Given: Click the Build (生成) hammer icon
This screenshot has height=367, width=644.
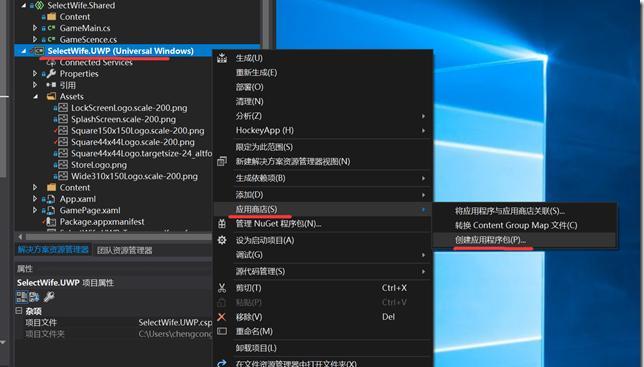Looking at the screenshot, I should pyautogui.click(x=222, y=58).
